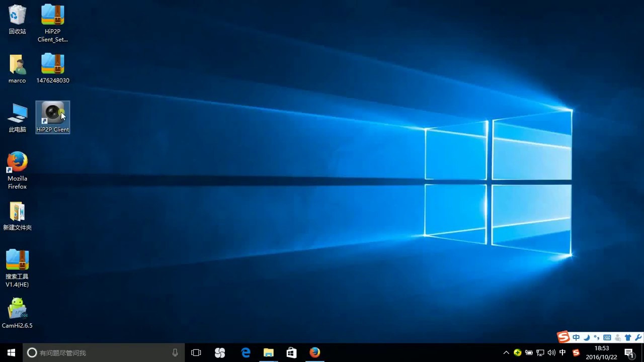The image size is (644, 362).
Task: Open the soft keyboard on Sogou bar
Action: [x=607, y=338]
